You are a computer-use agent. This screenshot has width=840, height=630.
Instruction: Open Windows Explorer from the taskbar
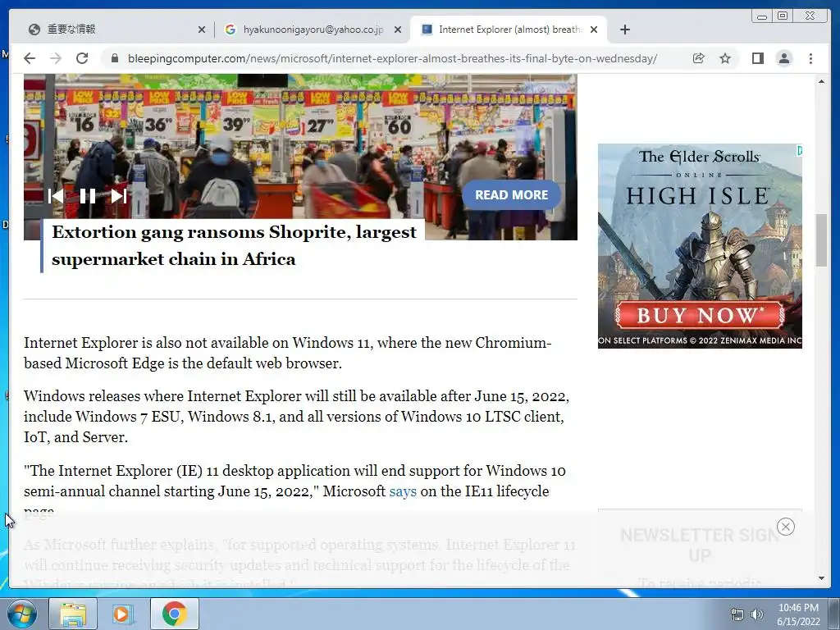[x=73, y=614]
